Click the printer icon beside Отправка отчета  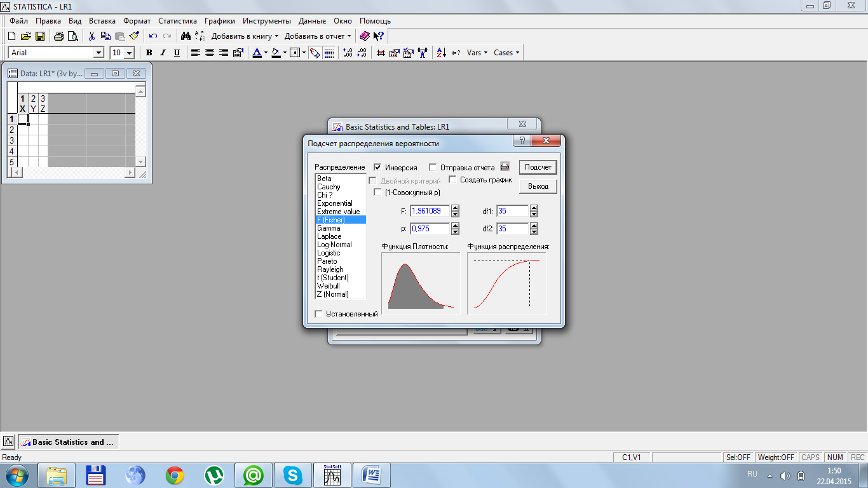tap(505, 167)
